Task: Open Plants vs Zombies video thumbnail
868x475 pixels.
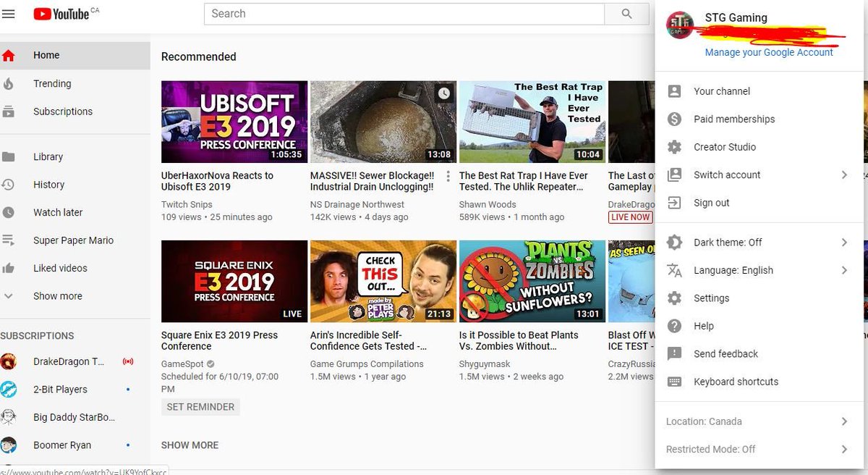Action: click(x=532, y=282)
